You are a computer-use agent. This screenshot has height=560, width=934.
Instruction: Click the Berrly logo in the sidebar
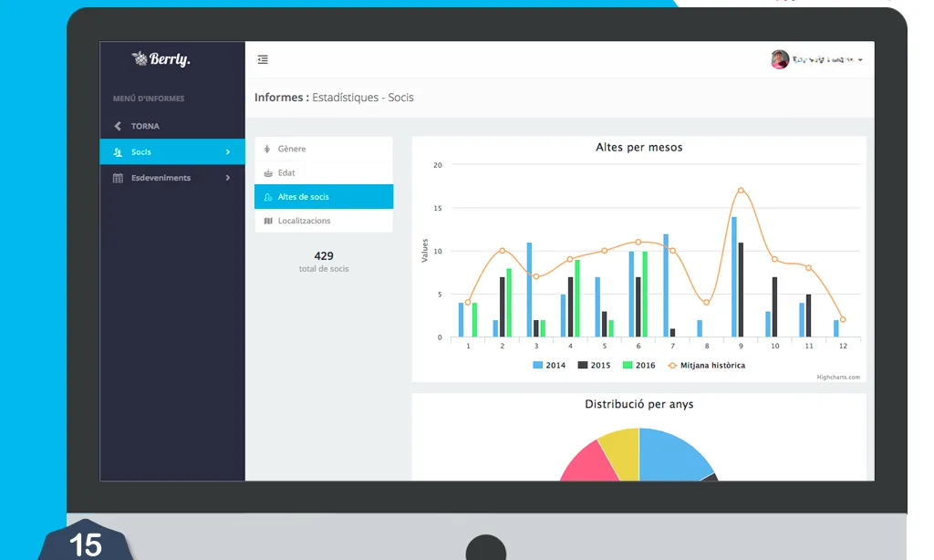161,58
